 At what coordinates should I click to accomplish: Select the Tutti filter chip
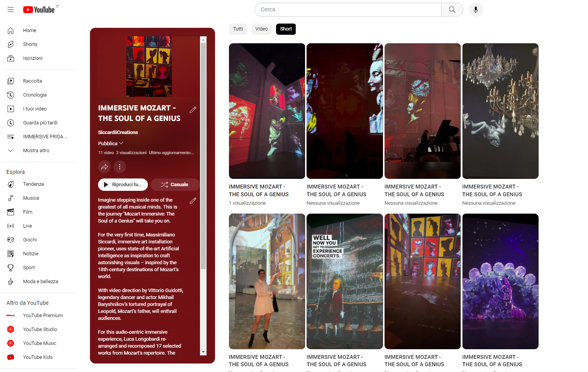tap(238, 29)
